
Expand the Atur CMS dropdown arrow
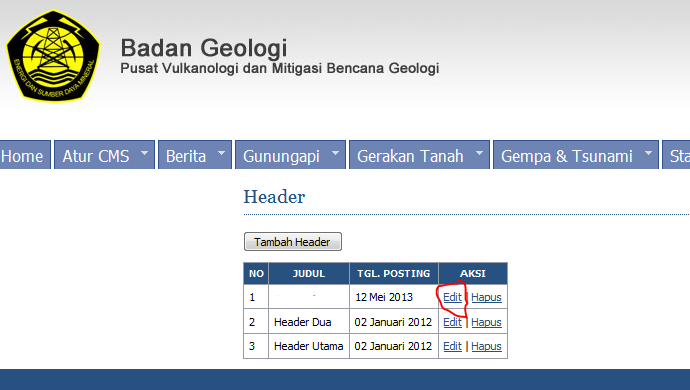144,153
